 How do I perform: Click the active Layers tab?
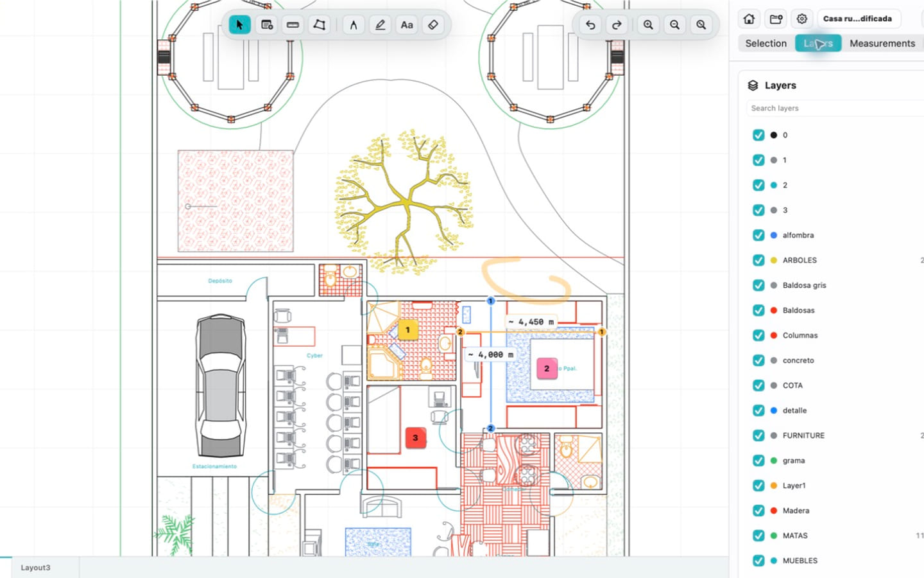tap(818, 43)
